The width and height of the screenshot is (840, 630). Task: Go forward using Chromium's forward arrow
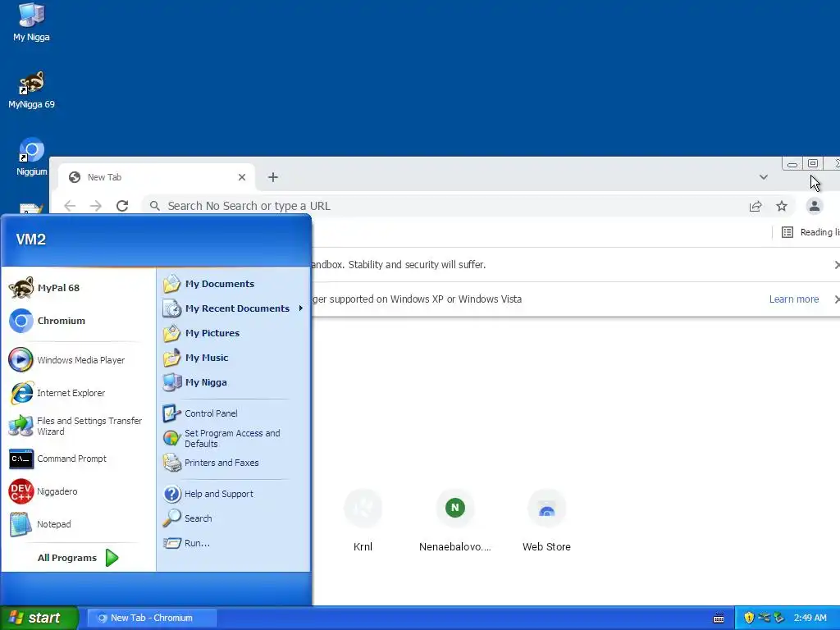[x=96, y=206]
